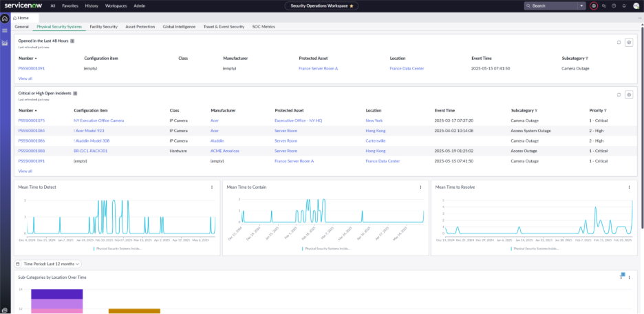Open the Home icon in left sidebar
Viewport: 644px width, 314px height.
click(5, 19)
